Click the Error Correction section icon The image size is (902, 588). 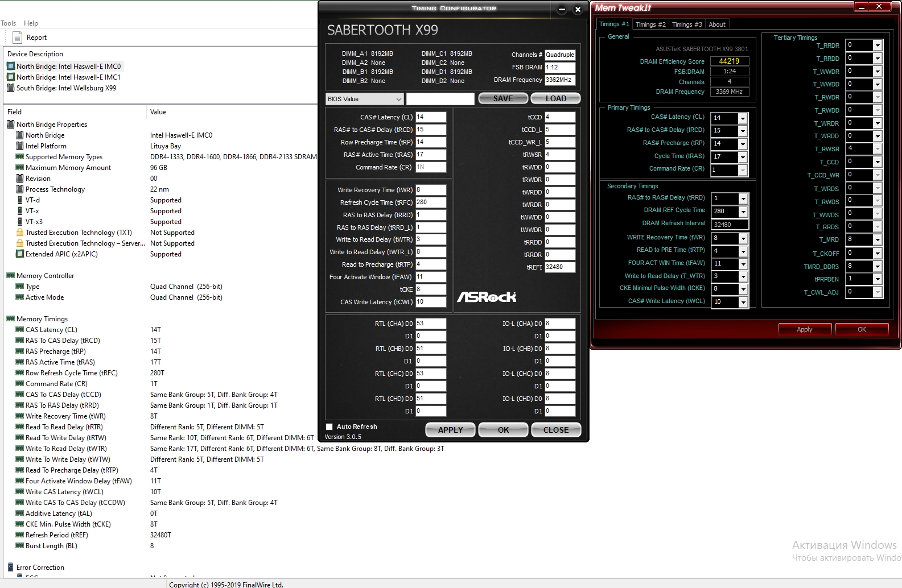[11, 568]
